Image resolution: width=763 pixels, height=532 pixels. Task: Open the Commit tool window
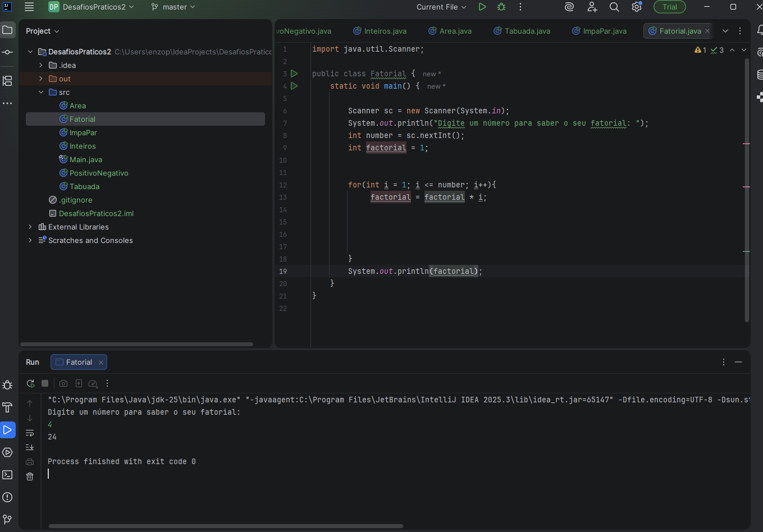(7, 52)
